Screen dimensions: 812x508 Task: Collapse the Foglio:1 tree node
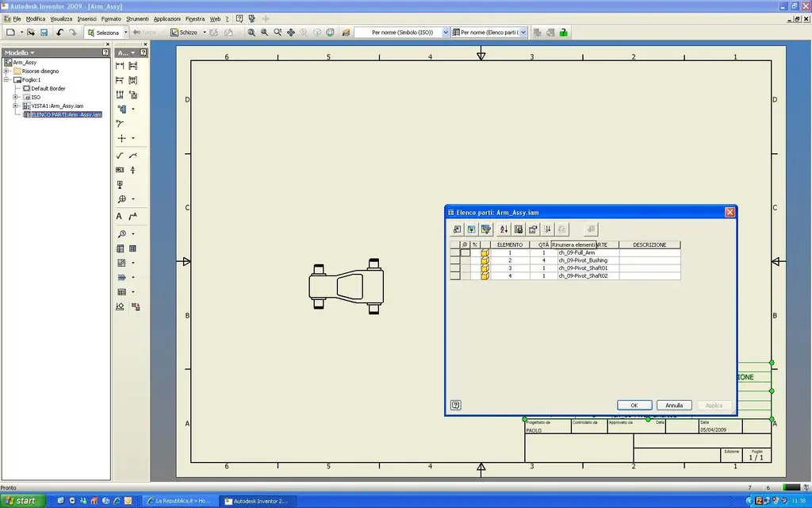[6, 80]
